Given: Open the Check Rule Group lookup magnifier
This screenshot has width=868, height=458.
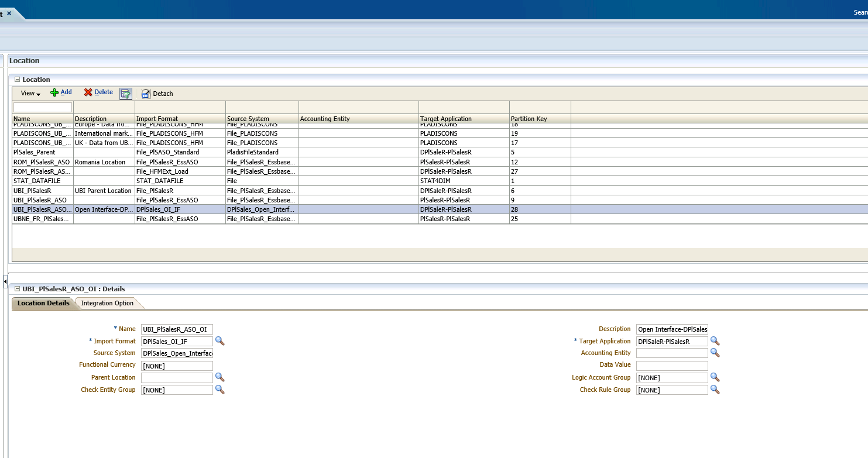Looking at the screenshot, I should [715, 390].
